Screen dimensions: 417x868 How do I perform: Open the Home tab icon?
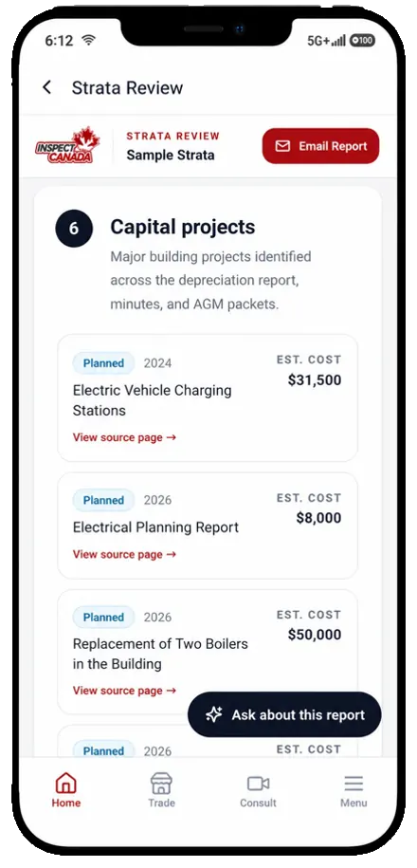(65, 784)
